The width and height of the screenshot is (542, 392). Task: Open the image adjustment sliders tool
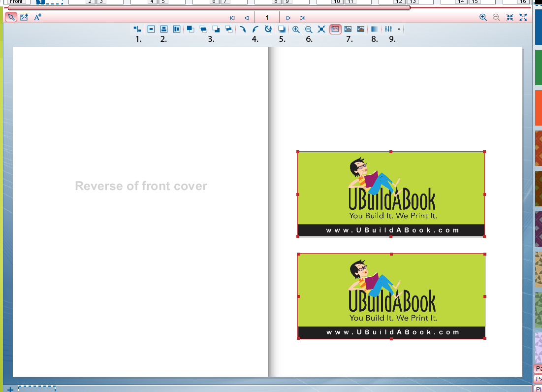[388, 30]
